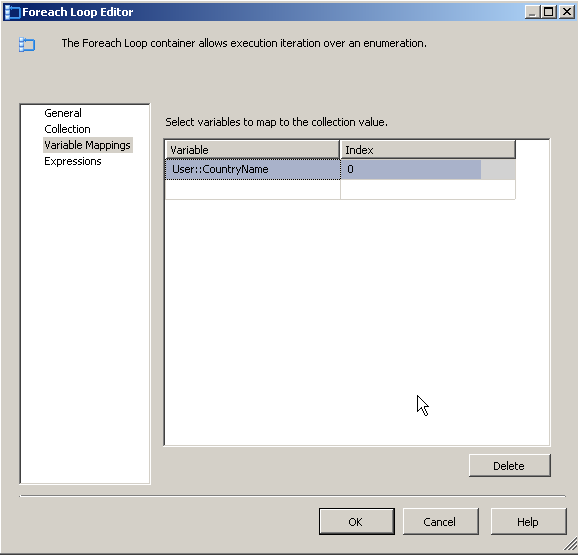The image size is (578, 557).
Task: Click the empty Variable cell in new row
Action: click(253, 189)
